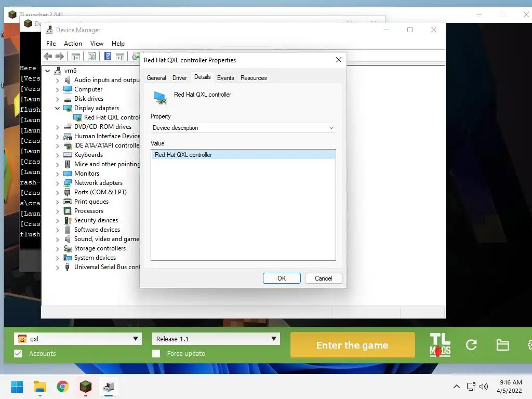Click Cancel in the properties dialog
The height and width of the screenshot is (399, 532).
click(324, 278)
